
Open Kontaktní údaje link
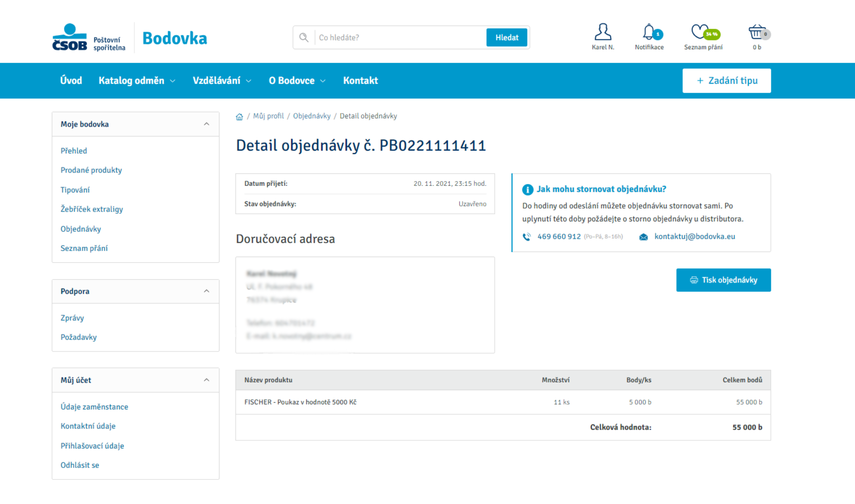88,426
